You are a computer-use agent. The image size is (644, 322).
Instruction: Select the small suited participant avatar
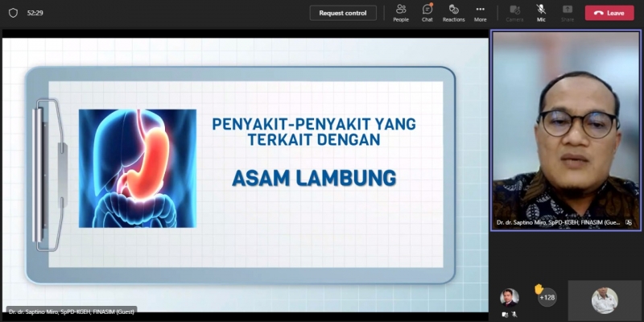tap(509, 297)
